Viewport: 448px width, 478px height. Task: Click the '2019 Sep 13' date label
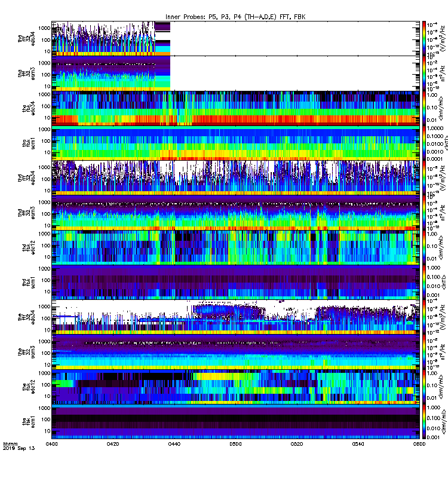(19, 449)
